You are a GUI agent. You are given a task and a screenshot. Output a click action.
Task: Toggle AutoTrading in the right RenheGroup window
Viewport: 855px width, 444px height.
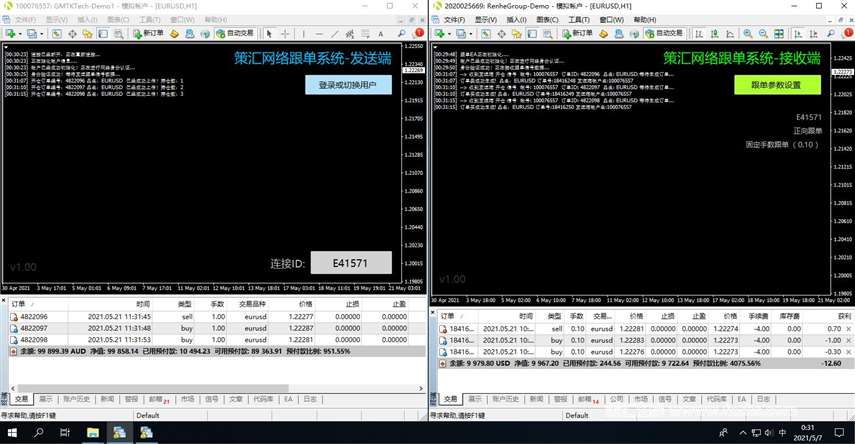tap(664, 33)
